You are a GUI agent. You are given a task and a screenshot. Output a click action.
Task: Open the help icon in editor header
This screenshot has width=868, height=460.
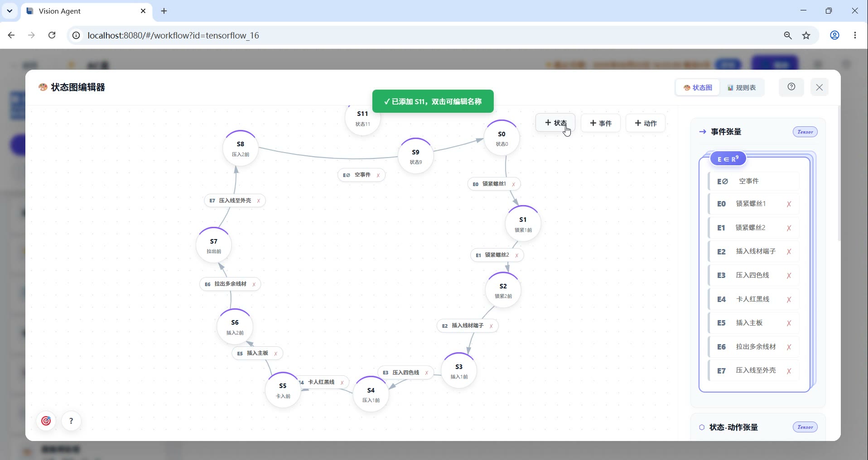click(x=791, y=87)
